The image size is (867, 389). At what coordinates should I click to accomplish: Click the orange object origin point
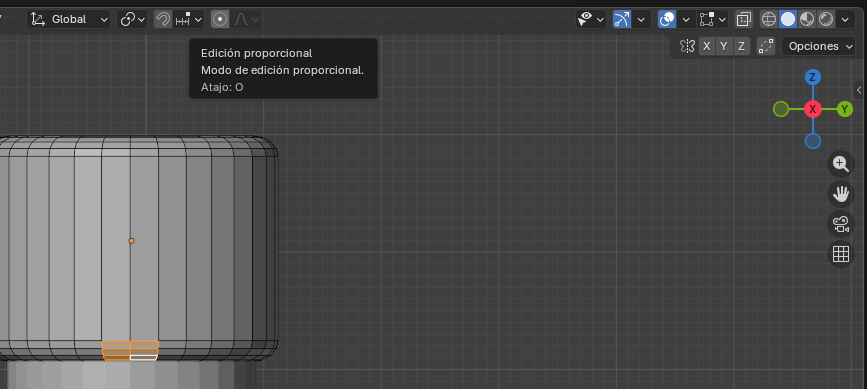[131, 241]
